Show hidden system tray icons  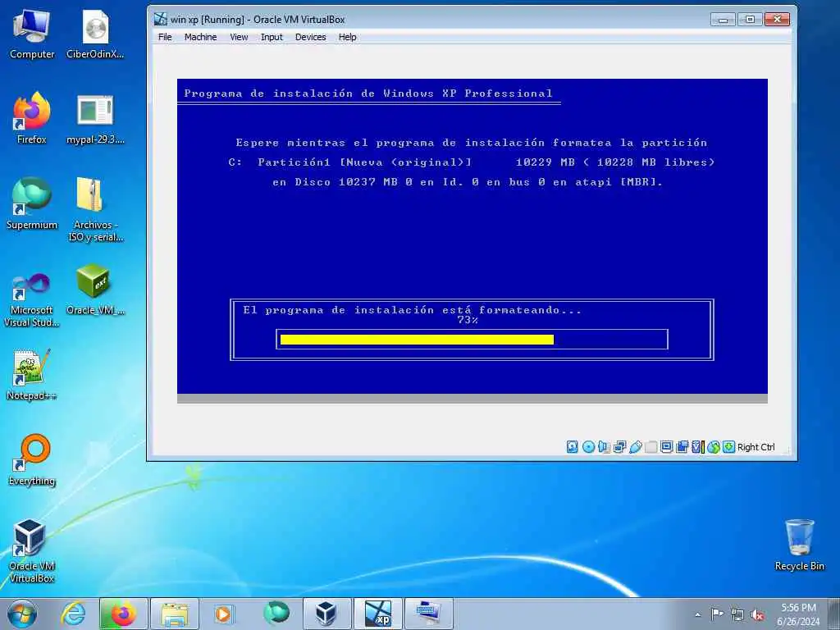pos(697,614)
